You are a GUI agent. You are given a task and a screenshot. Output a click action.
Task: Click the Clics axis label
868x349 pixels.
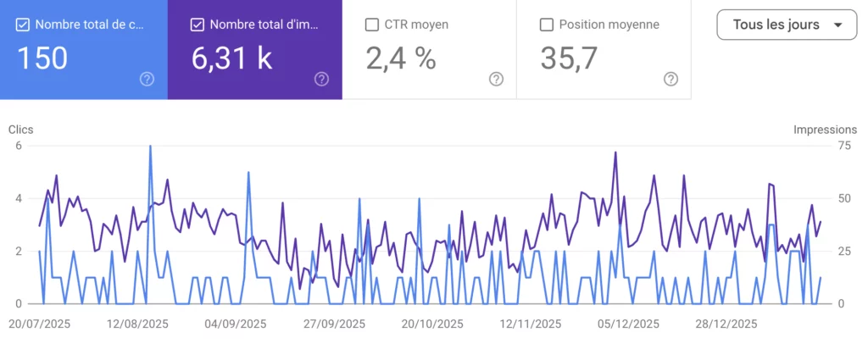[x=20, y=130]
